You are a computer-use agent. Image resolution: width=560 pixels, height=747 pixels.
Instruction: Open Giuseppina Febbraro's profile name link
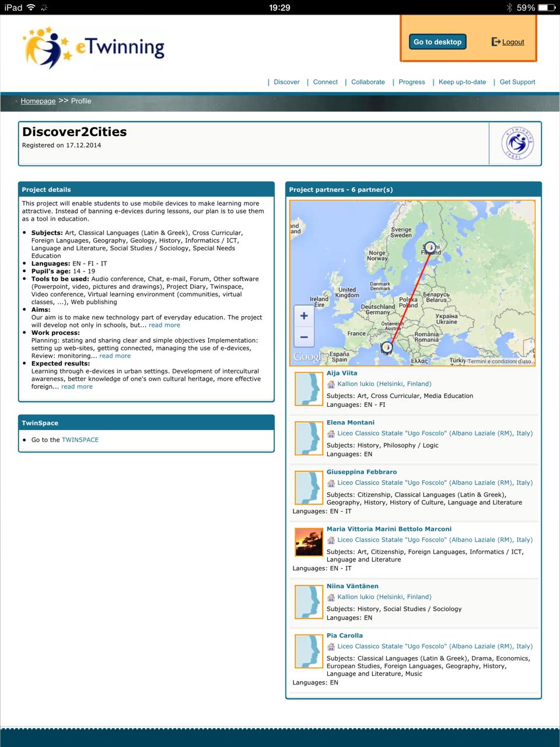tap(362, 472)
